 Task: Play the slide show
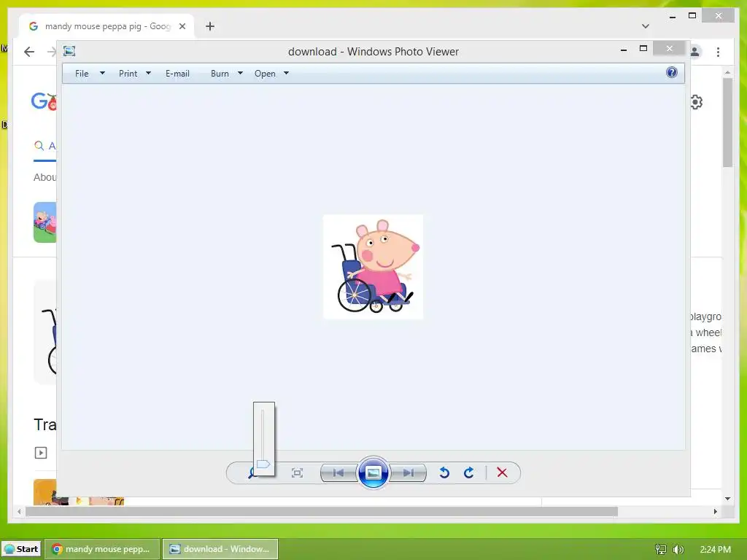(373, 472)
